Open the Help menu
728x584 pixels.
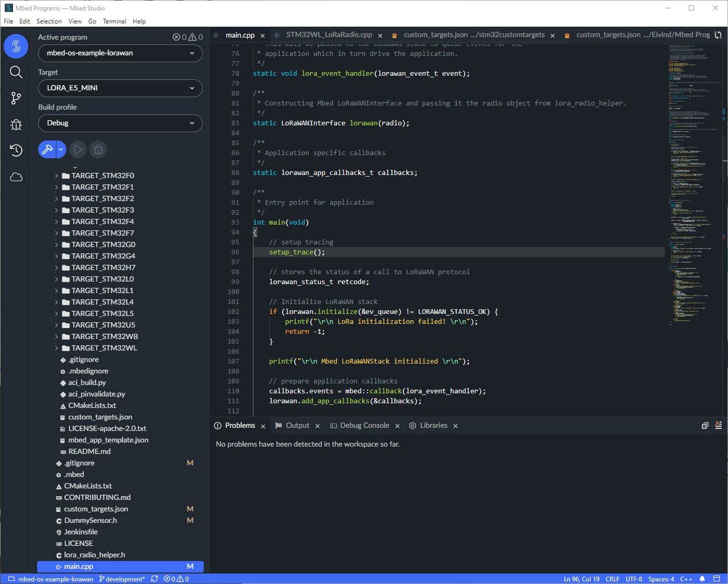click(139, 21)
